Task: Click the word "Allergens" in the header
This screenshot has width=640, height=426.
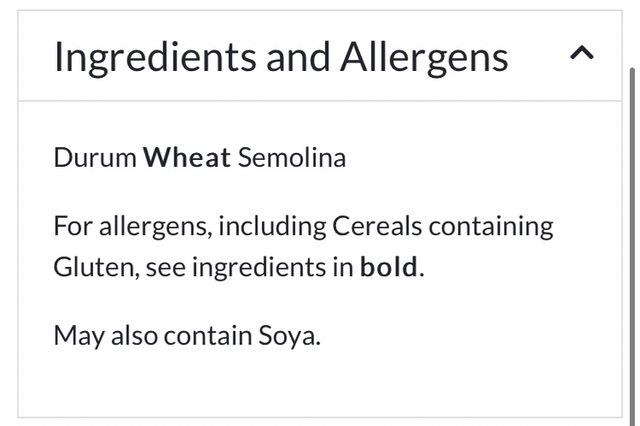Action: click(x=421, y=57)
